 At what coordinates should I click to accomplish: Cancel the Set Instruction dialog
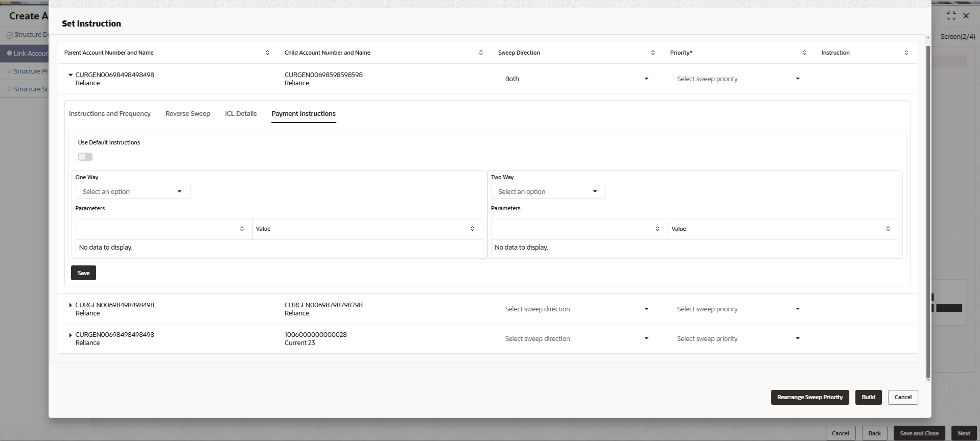903,397
